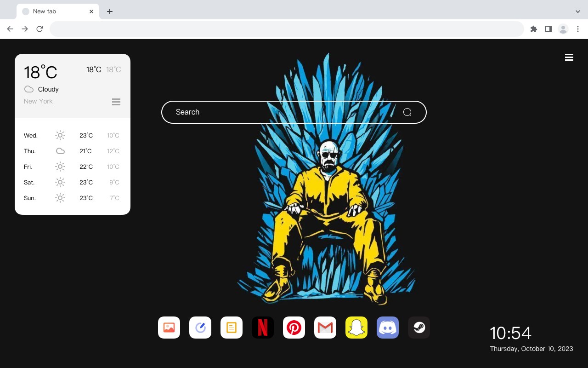
Task: Click the New York location label
Action: click(38, 101)
